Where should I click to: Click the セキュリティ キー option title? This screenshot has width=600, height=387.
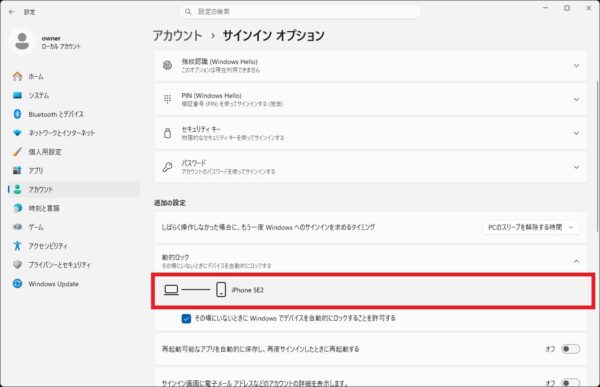(x=201, y=129)
